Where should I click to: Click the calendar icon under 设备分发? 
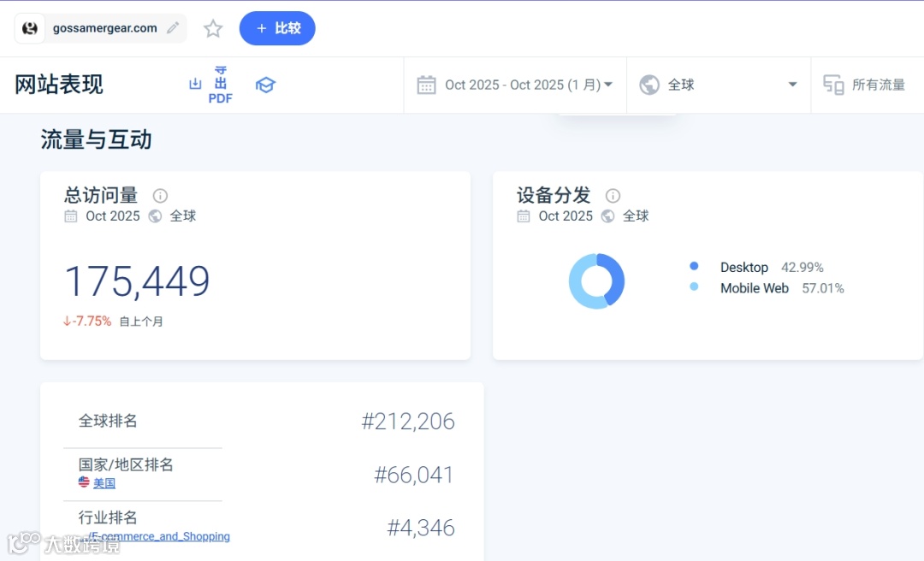(524, 216)
